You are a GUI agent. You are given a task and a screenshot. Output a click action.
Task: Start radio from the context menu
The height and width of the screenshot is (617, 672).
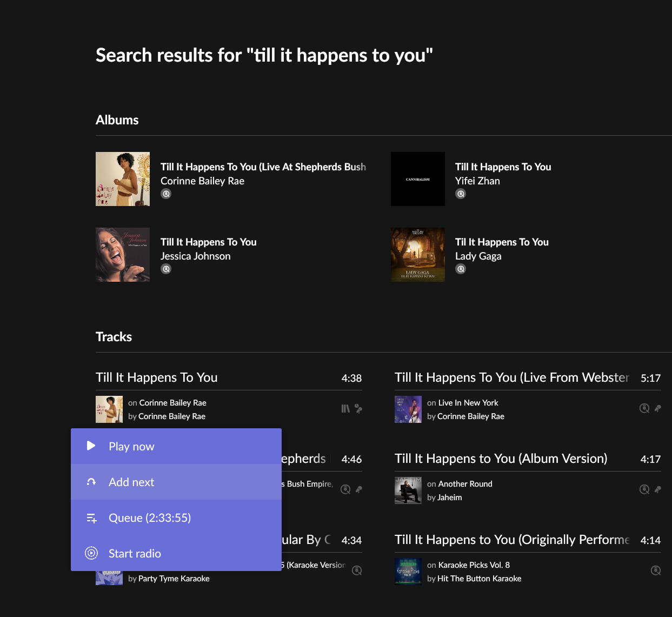click(x=135, y=554)
